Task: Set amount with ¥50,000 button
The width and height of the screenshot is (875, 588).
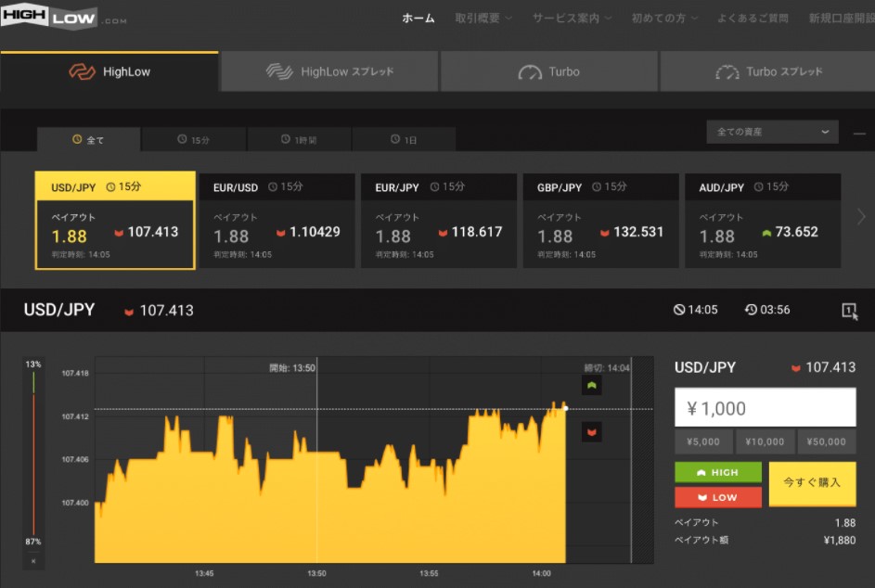Action: point(827,441)
